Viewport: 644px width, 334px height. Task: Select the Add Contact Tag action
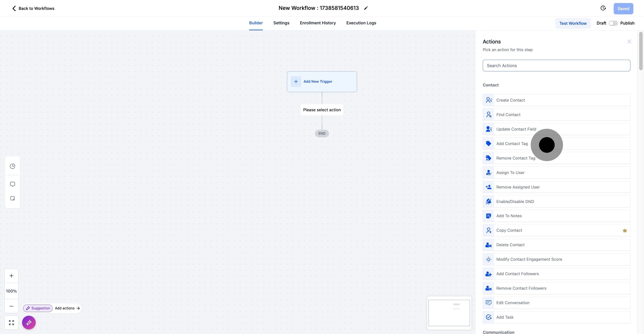(512, 144)
